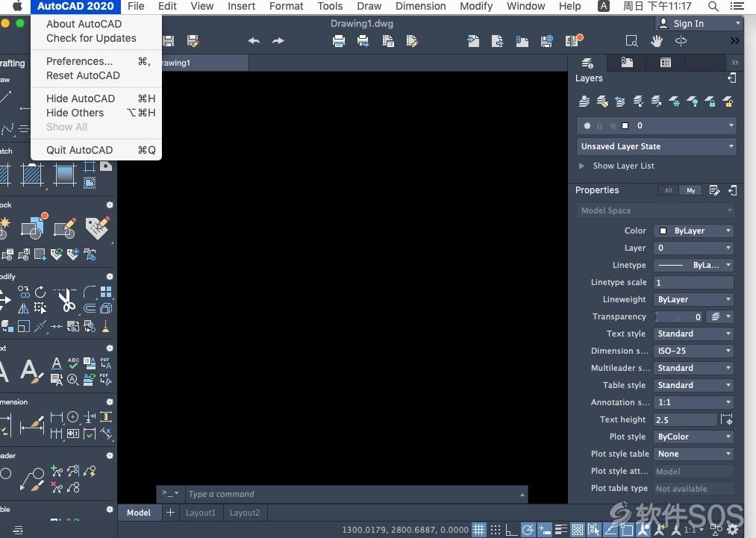Click the Plot printer icon
Viewport: 756px width, 538px height.
pyautogui.click(x=339, y=41)
